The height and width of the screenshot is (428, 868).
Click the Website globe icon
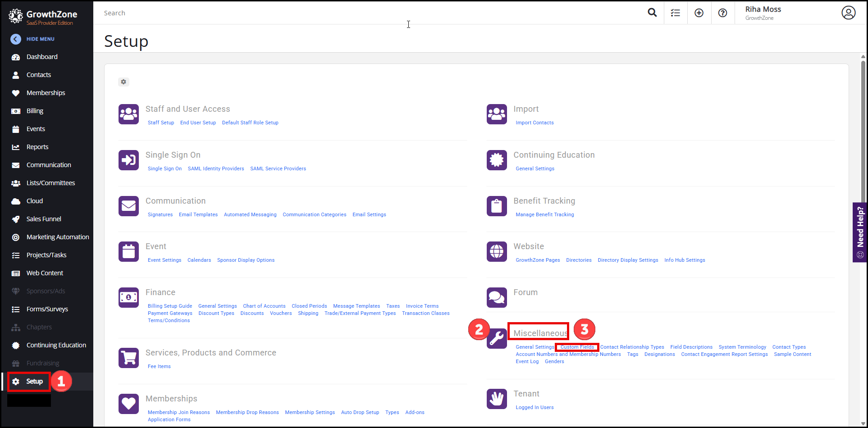497,251
